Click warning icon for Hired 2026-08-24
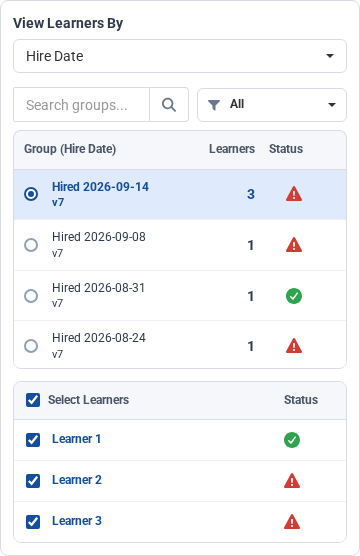The width and height of the screenshot is (360, 556). (294, 346)
